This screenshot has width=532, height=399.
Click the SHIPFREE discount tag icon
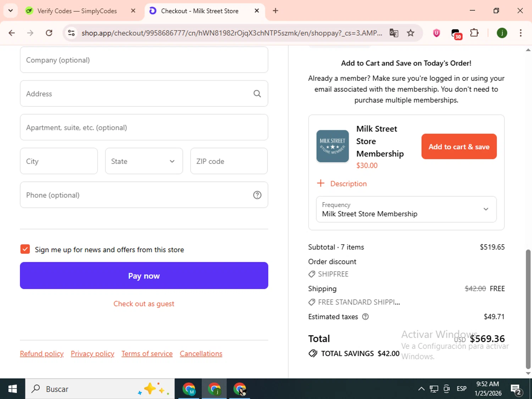coord(312,274)
